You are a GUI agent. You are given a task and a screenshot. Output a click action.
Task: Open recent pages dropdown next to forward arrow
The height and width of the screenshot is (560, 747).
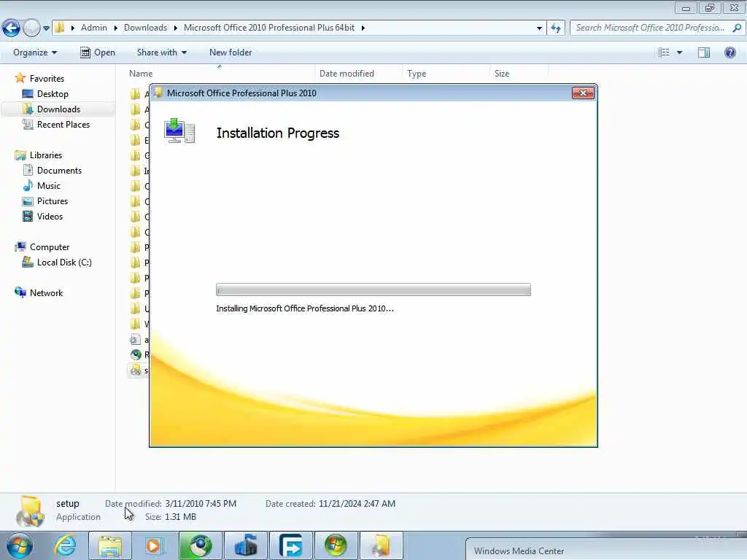coord(46,28)
